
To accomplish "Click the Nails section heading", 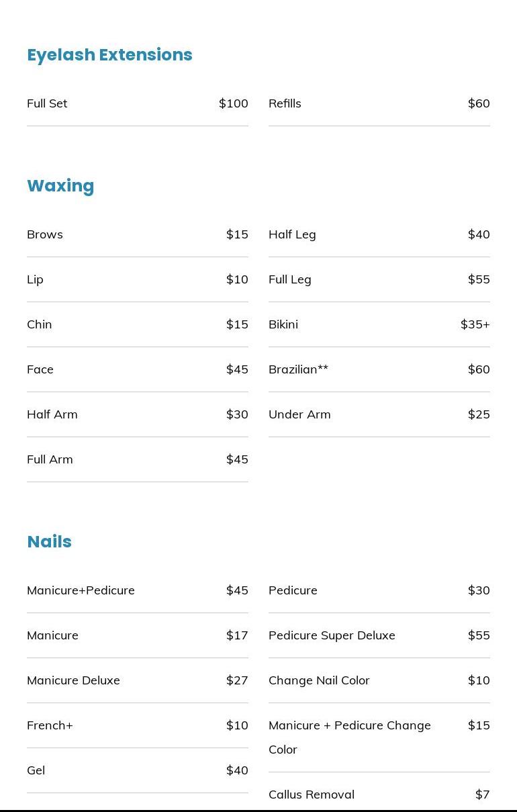I will tap(49, 542).
